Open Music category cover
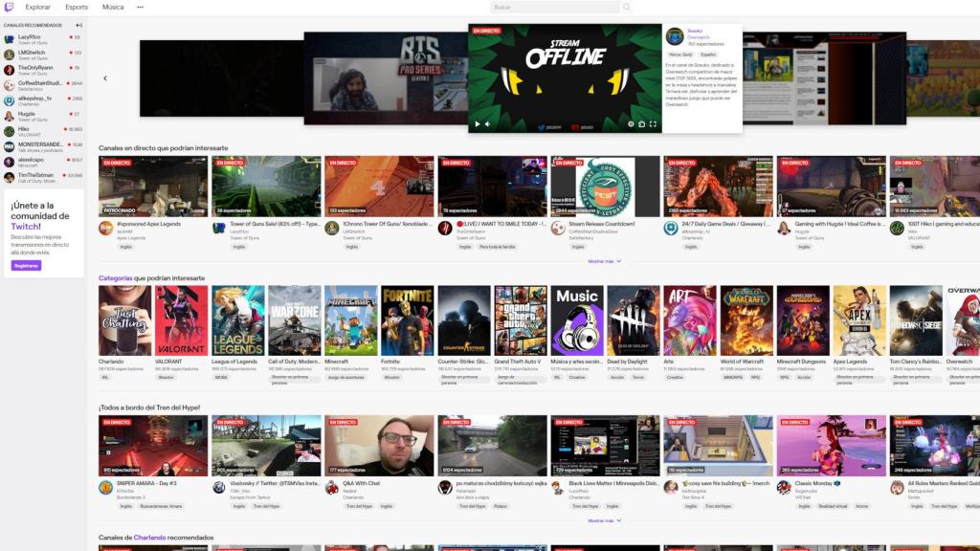Screen dimensions: 980x551 click(577, 320)
